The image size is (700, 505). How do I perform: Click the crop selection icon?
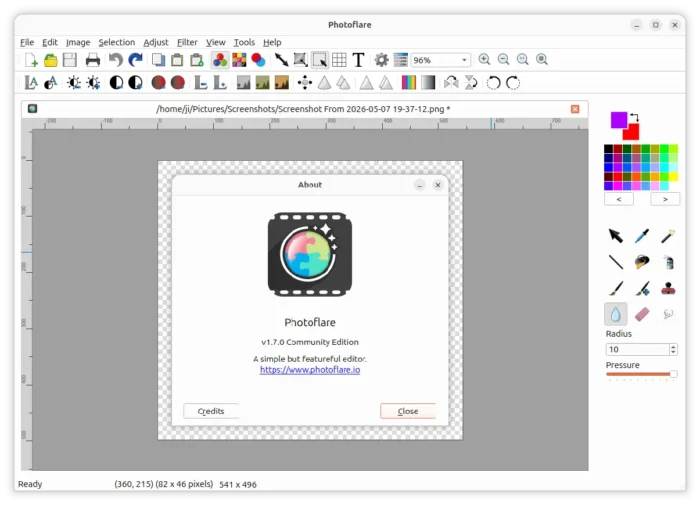(x=320, y=60)
